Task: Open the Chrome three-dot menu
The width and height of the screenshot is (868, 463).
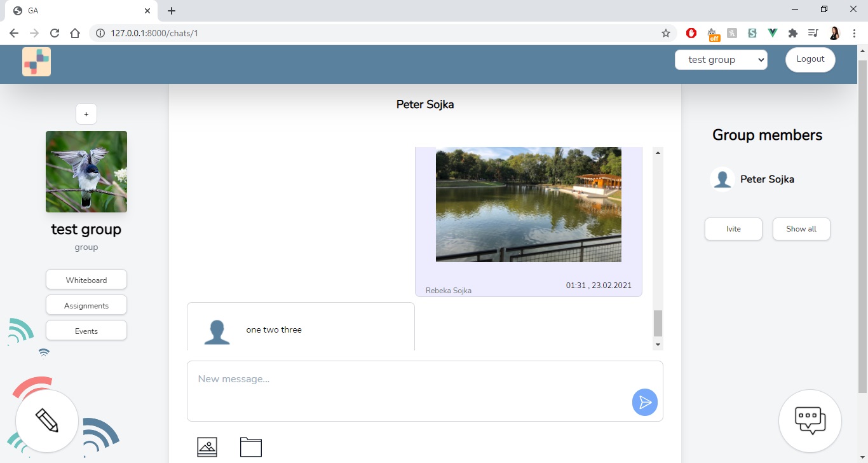Action: tap(855, 33)
